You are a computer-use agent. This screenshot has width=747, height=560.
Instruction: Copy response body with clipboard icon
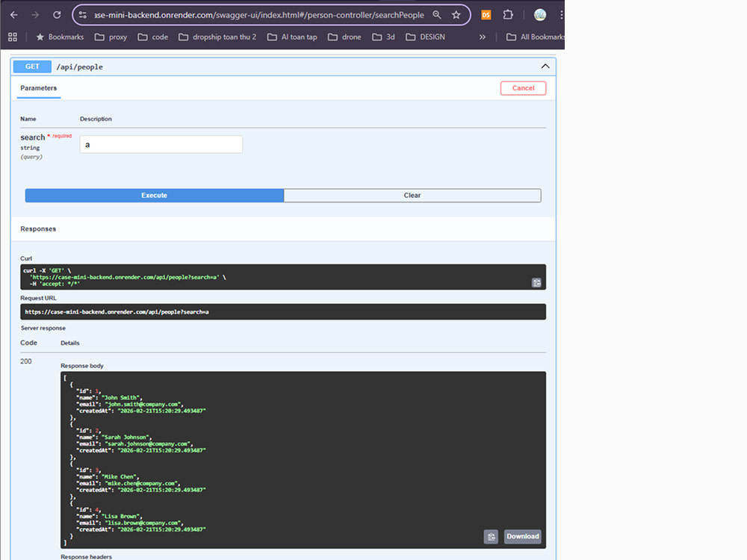point(492,537)
